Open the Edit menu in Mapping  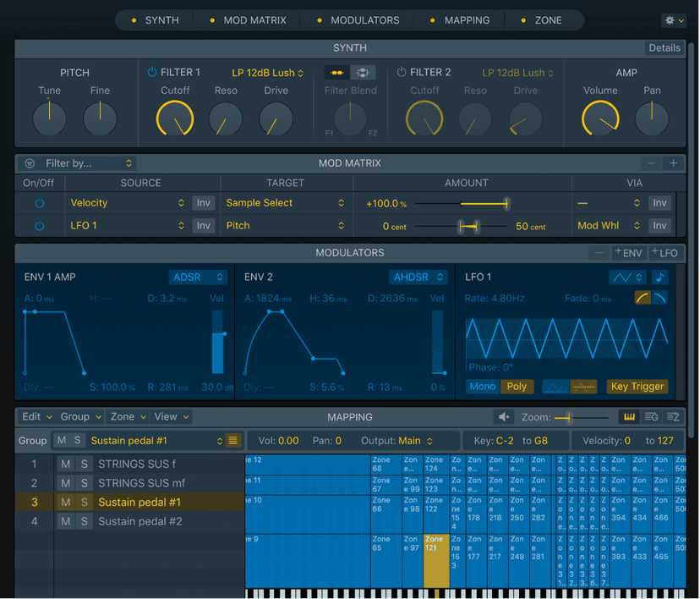pos(37,417)
